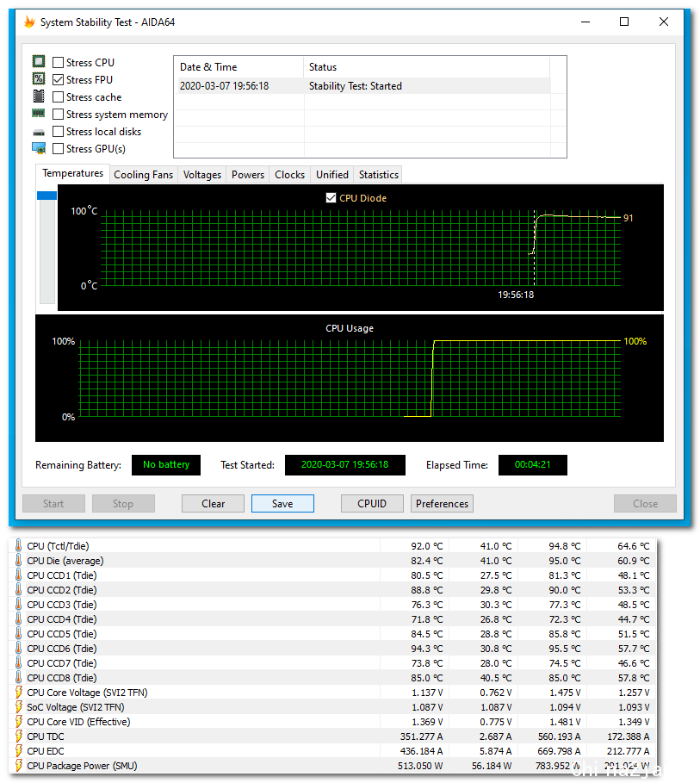Click lightning icon of CPU Core Voltage row
This screenshot has height=783, width=700.
18,692
